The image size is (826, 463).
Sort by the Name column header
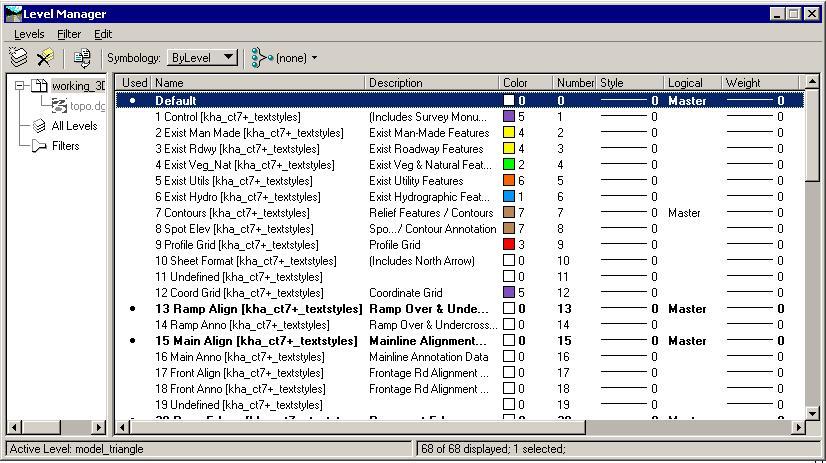[258, 83]
